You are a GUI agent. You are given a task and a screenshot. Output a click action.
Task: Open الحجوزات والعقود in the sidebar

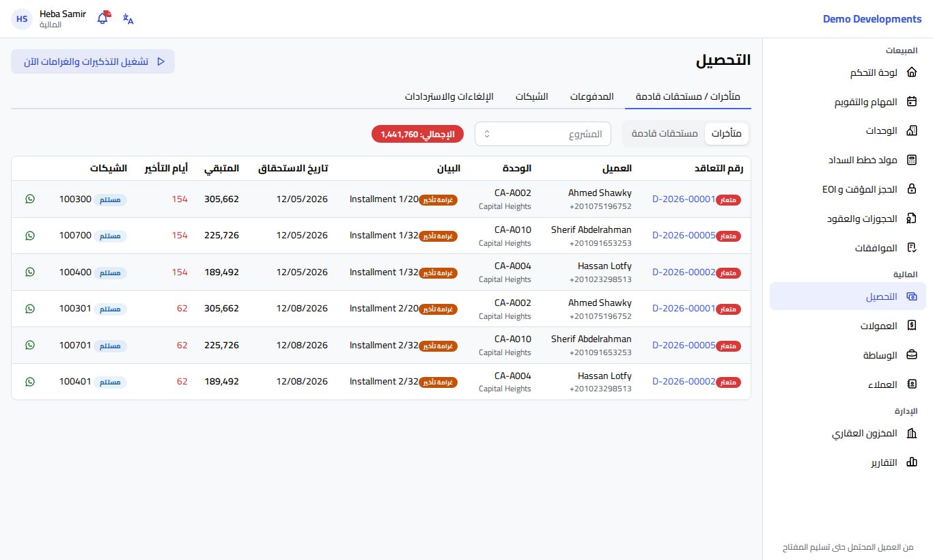pos(848,219)
